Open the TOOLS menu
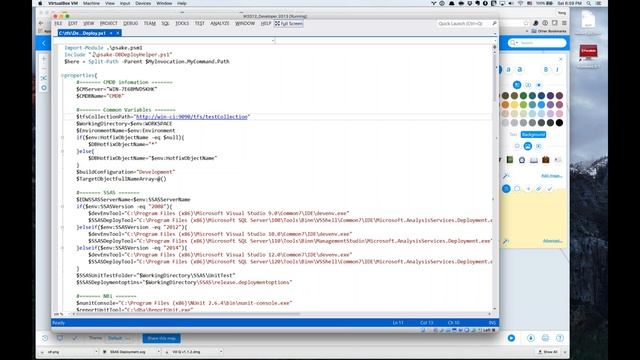The height and width of the screenshot is (360, 640). coord(182,24)
